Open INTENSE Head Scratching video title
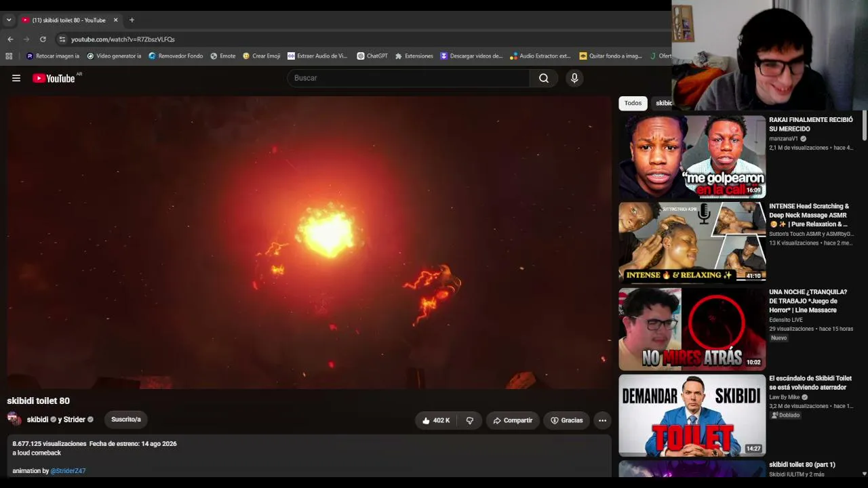Image resolution: width=868 pixels, height=488 pixels. pos(809,215)
